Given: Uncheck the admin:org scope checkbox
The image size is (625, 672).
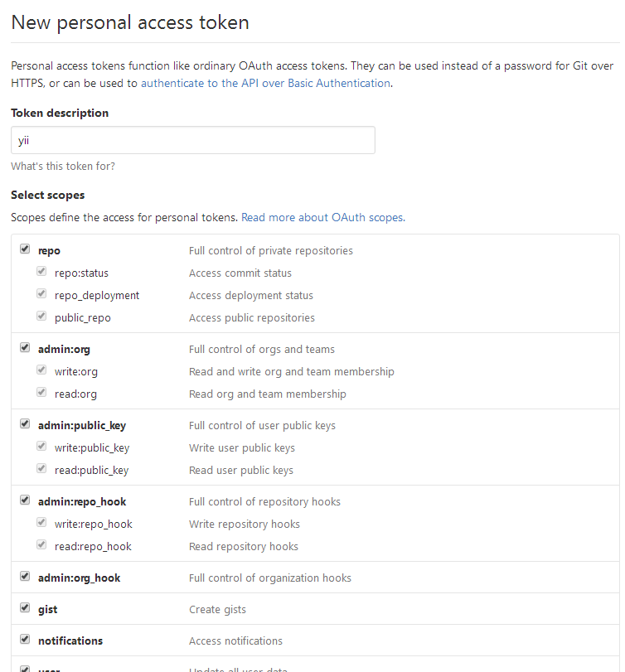Looking at the screenshot, I should 25,348.
